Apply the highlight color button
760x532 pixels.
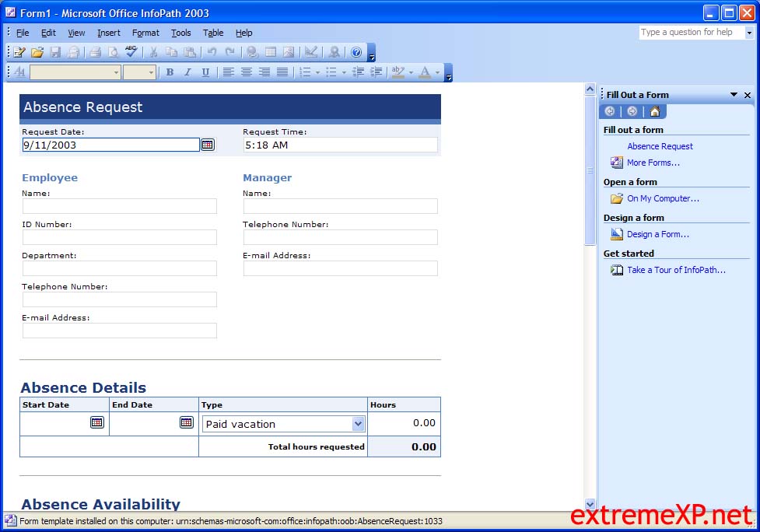coord(398,72)
